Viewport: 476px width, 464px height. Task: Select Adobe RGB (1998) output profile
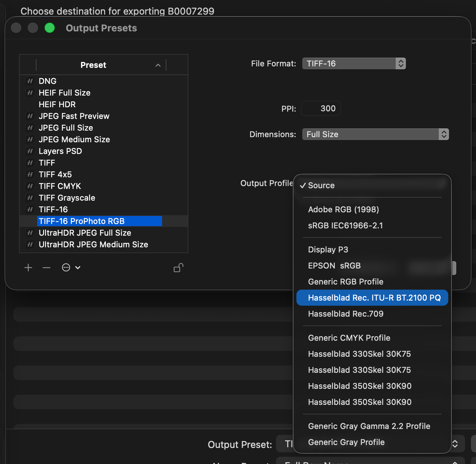[x=343, y=209]
